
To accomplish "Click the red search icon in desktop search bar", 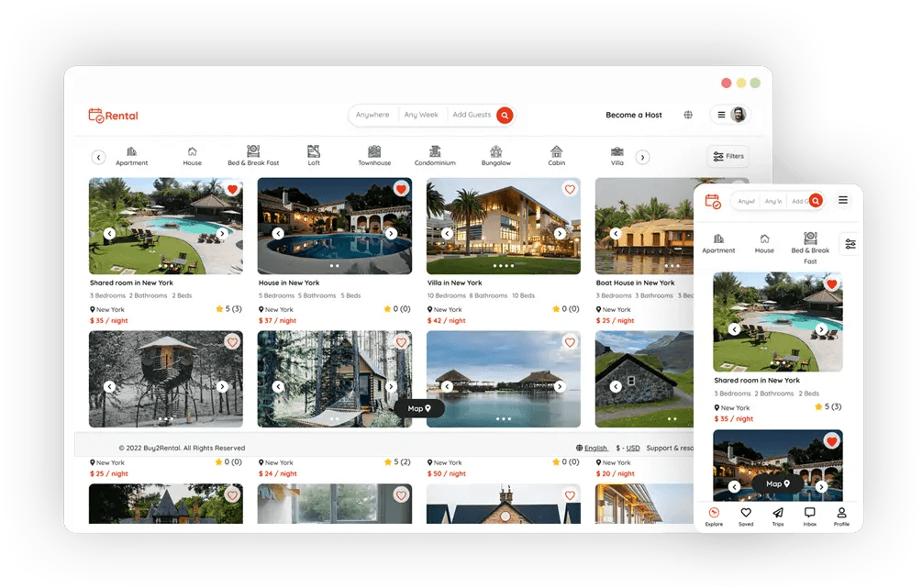I will click(505, 116).
